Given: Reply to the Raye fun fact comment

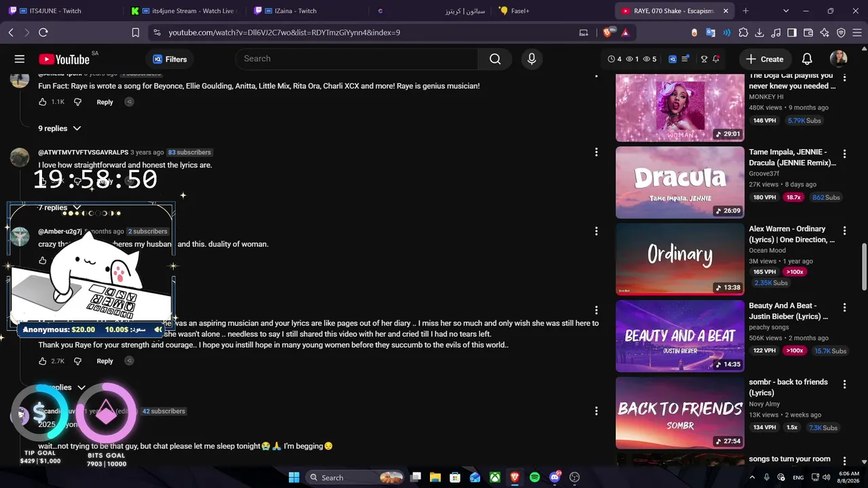Looking at the screenshot, I should pos(104,102).
